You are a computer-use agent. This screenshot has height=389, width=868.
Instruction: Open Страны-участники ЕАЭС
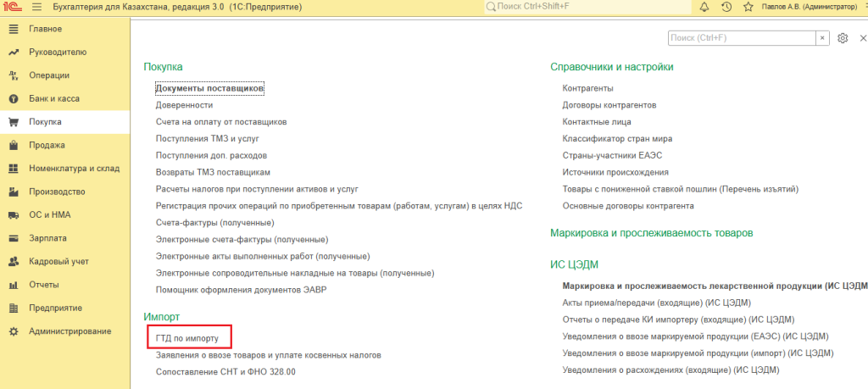click(612, 155)
